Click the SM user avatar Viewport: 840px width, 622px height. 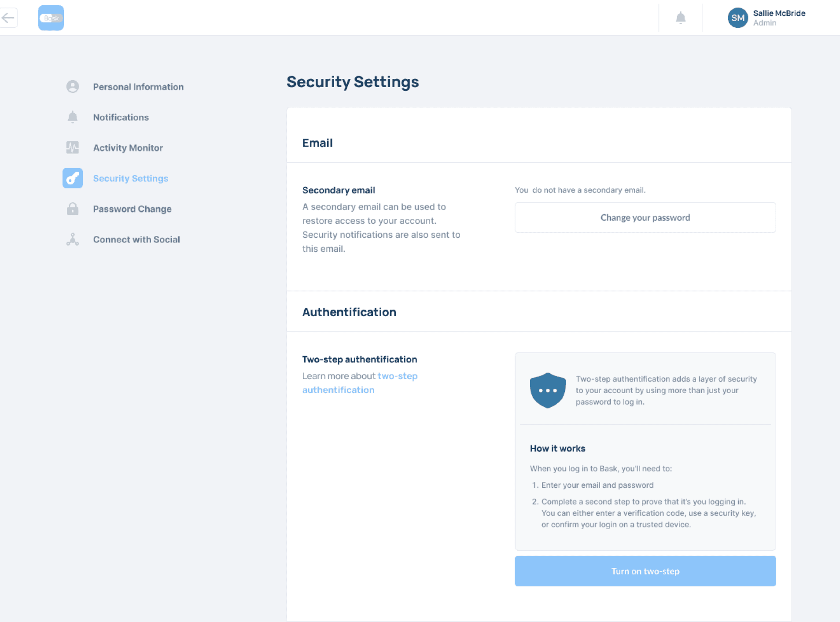pyautogui.click(x=737, y=18)
